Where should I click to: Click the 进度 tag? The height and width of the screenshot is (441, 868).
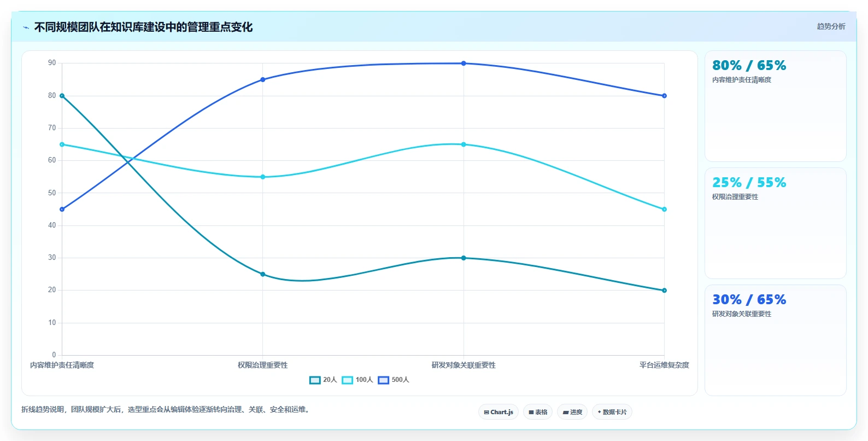[x=572, y=412]
